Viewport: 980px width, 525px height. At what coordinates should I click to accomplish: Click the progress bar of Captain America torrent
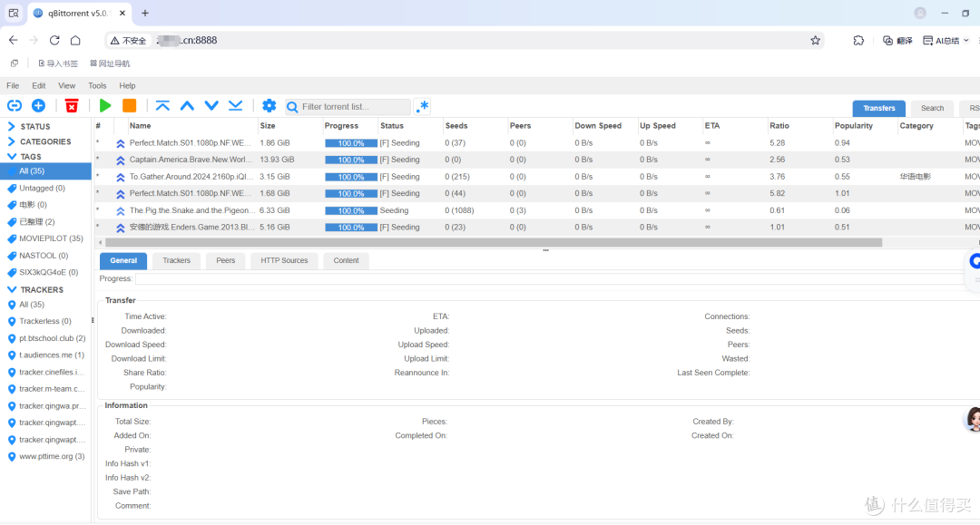click(x=350, y=159)
